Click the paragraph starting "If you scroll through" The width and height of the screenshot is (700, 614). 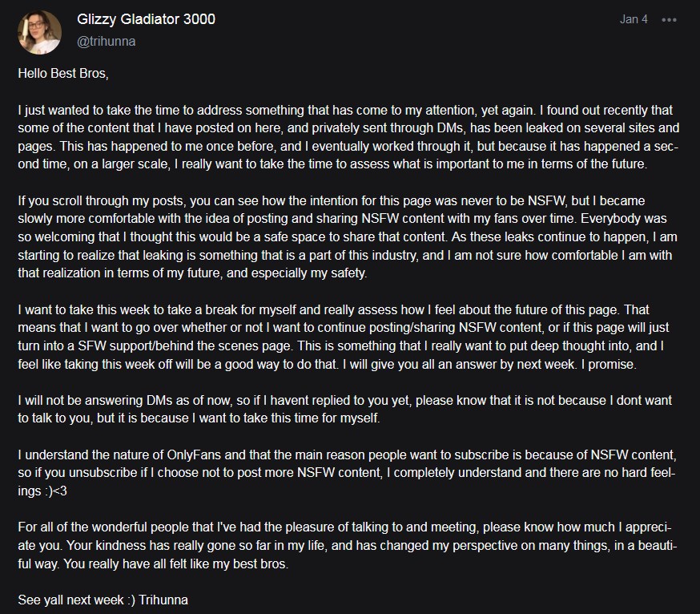point(348,236)
